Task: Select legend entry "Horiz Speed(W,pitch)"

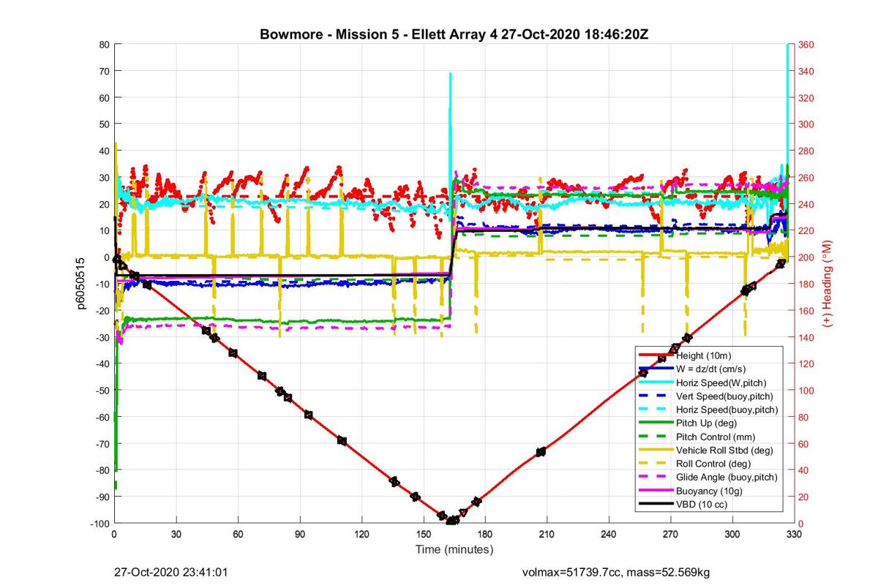Action: pyautogui.click(x=721, y=382)
